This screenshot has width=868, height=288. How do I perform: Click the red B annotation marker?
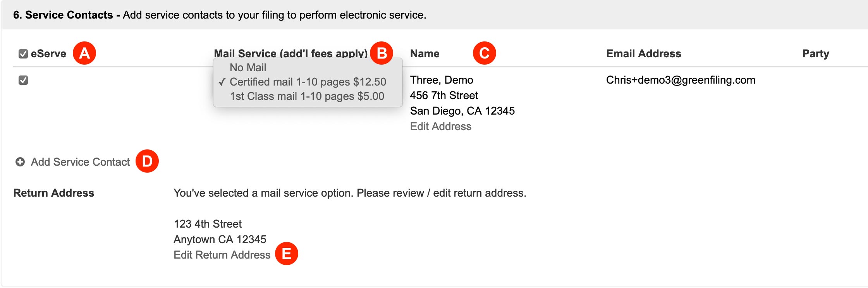point(382,53)
